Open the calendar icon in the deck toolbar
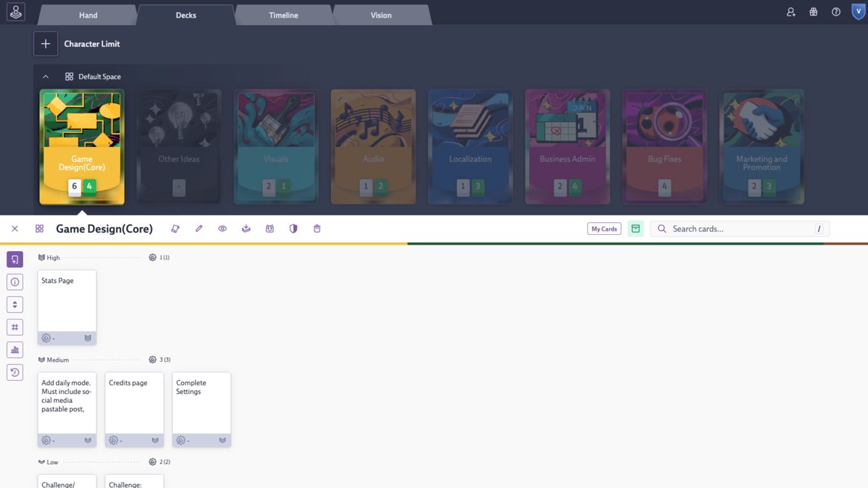 [x=269, y=228]
